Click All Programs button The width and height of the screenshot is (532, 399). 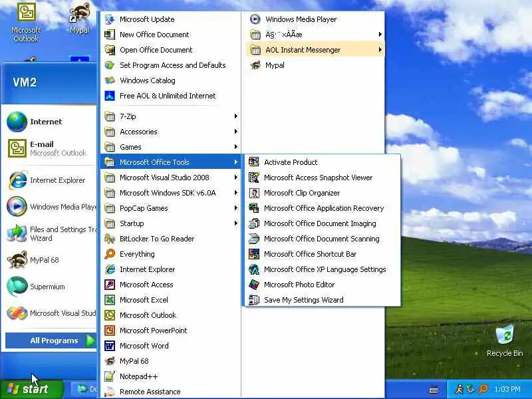pyautogui.click(x=51, y=340)
